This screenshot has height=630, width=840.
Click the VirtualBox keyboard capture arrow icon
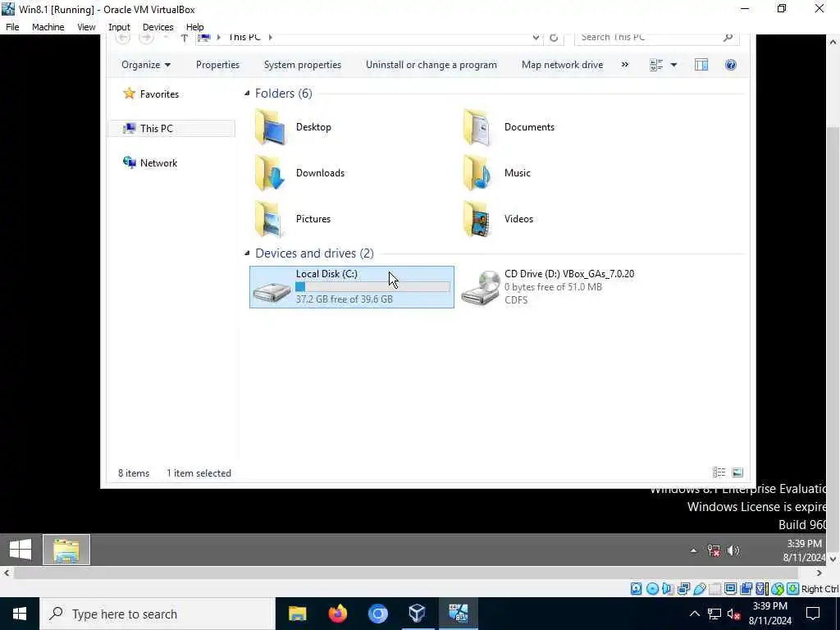click(x=793, y=589)
